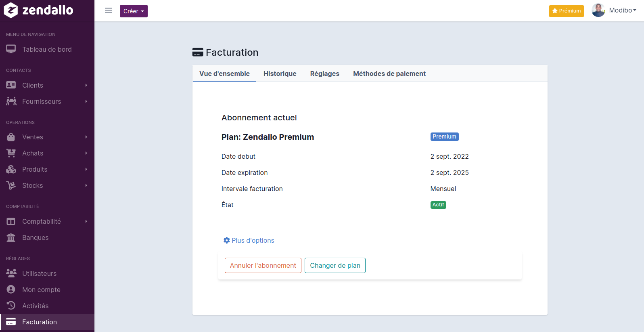Image resolution: width=644 pixels, height=332 pixels.
Task: Click the gear icon beside Plus d'options
Action: tap(227, 240)
